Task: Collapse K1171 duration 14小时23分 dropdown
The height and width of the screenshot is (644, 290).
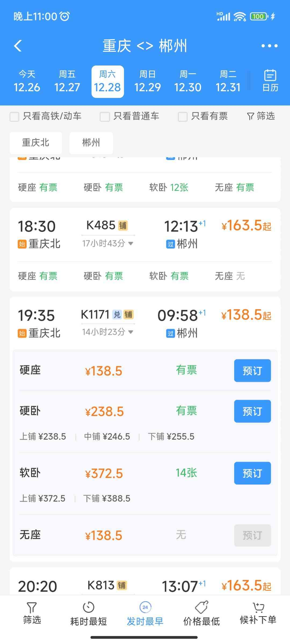Action: [131, 332]
